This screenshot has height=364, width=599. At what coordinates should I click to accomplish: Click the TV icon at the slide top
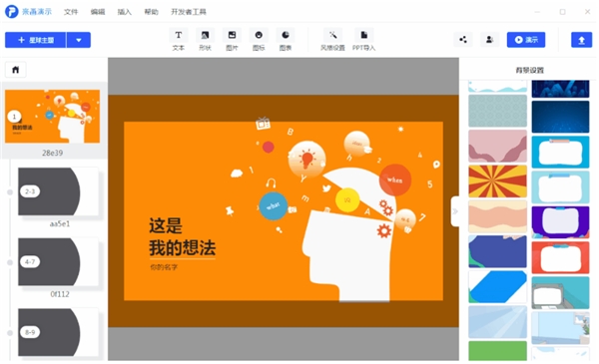(263, 124)
